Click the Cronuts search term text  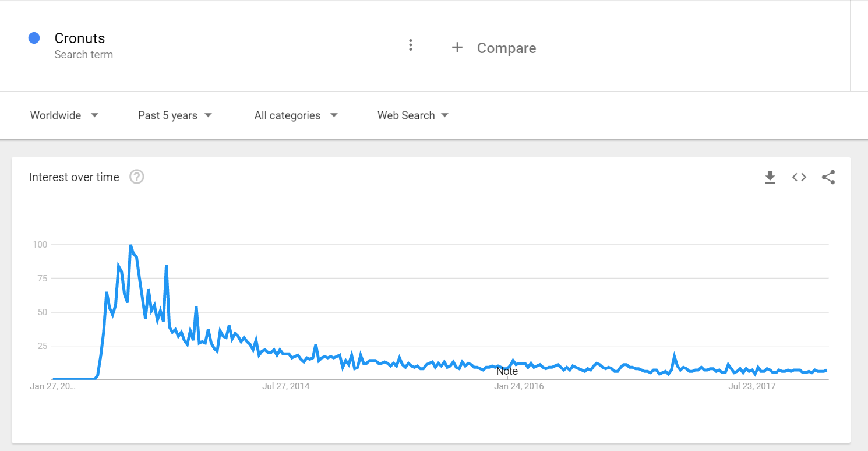(x=80, y=38)
